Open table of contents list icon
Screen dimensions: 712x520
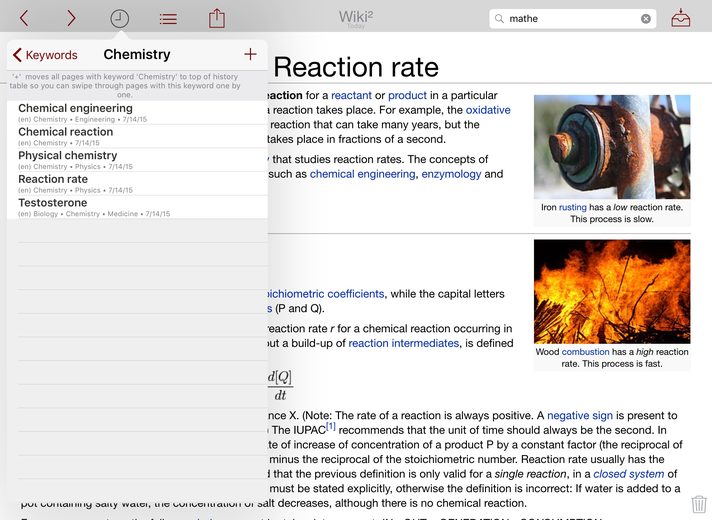168,19
